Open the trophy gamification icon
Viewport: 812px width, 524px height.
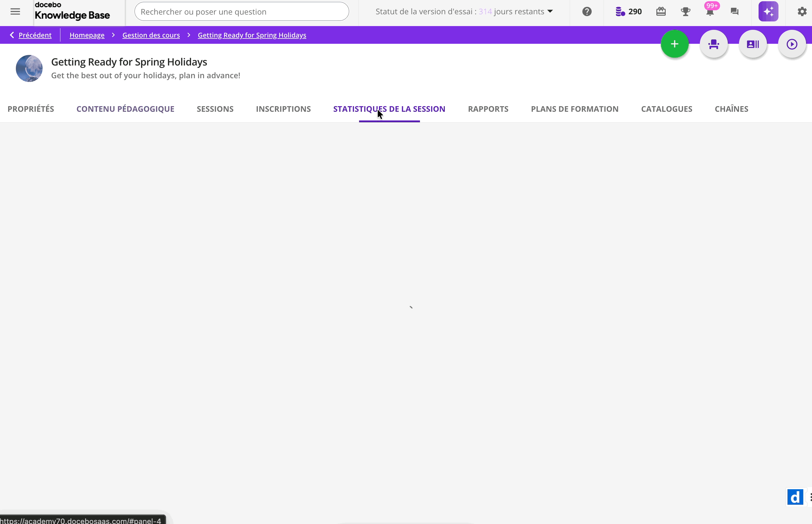pos(685,11)
